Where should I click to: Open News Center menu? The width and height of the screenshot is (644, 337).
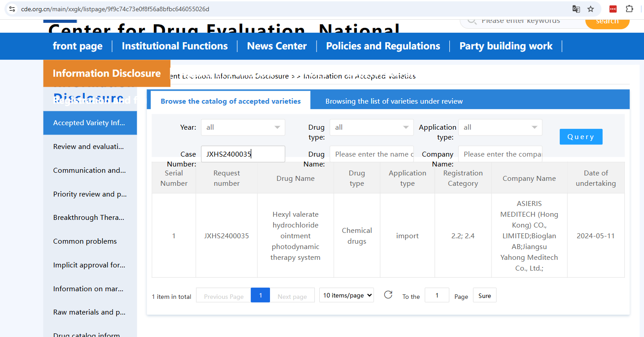[x=277, y=46]
